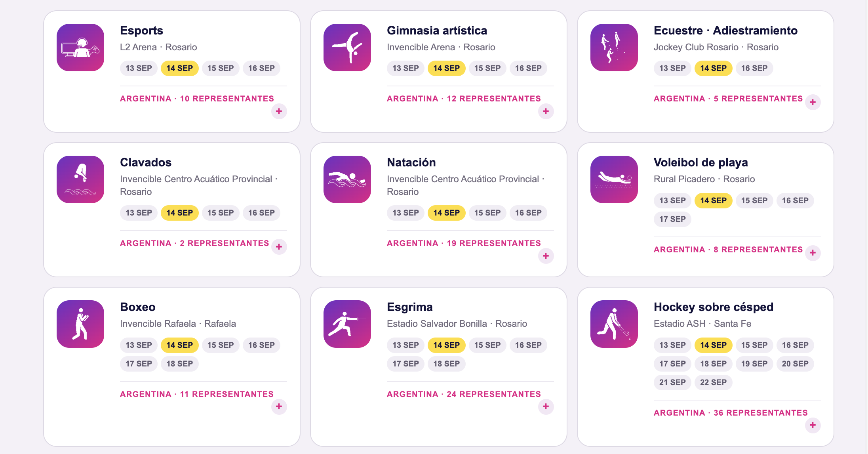This screenshot has height=454, width=868.
Task: Select the Ecuestre Adiestramiento icon
Action: pyautogui.click(x=614, y=48)
